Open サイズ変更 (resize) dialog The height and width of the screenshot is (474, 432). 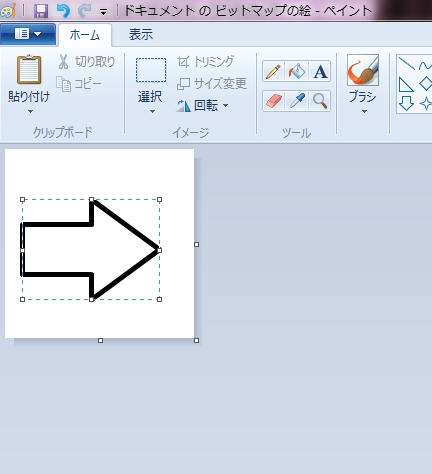point(212,83)
